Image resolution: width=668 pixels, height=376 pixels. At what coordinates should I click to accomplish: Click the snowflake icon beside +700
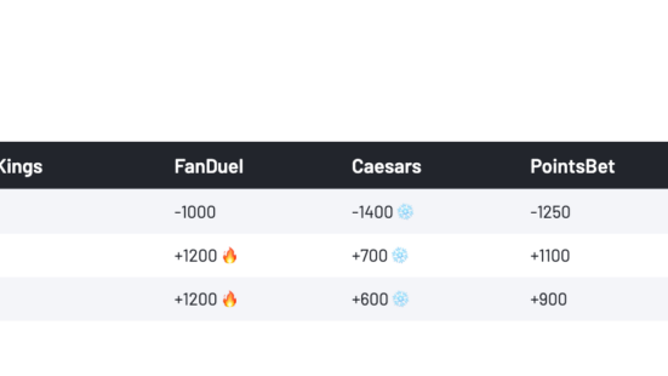[400, 255]
